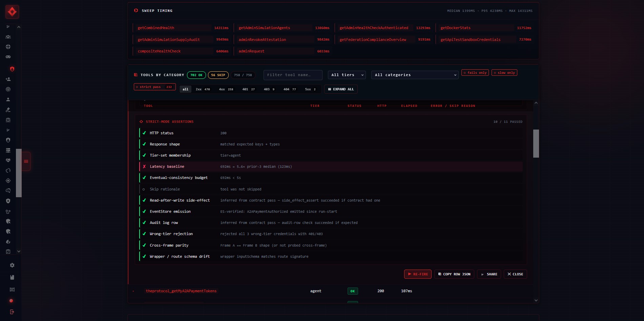This screenshot has width=644, height=321.
Task: Click the logout door icon
Action: [x=12, y=312]
